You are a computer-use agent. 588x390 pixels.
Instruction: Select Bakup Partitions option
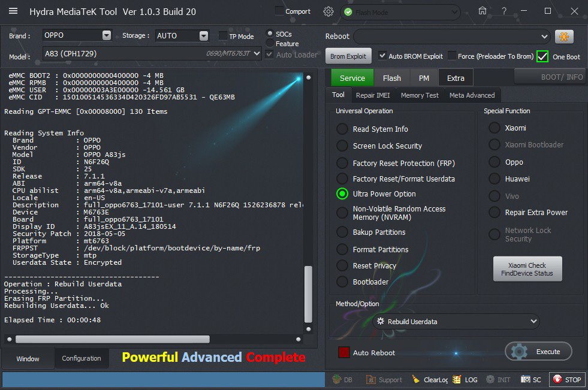point(342,232)
